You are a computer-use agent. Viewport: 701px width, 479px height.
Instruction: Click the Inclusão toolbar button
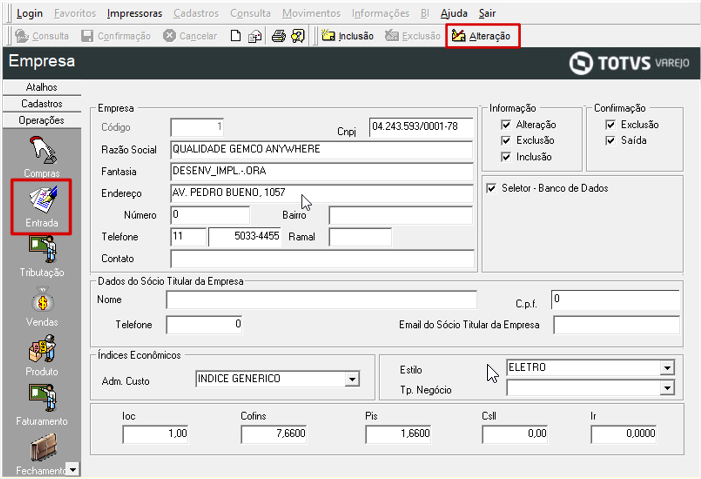[x=347, y=36]
